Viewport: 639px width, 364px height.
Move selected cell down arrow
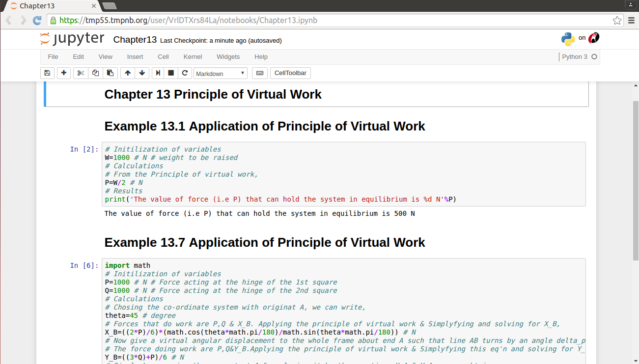tap(142, 73)
